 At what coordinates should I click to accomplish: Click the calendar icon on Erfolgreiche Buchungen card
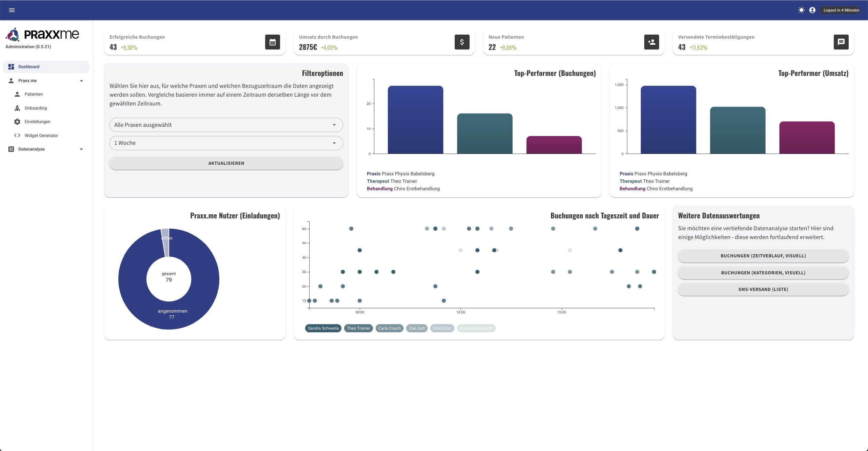(273, 42)
